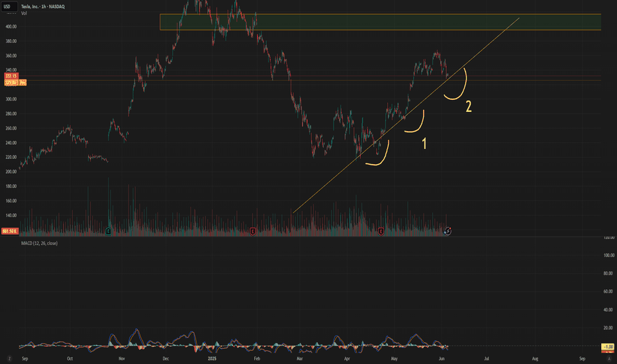Select the yellow ascending trend line

(406, 115)
